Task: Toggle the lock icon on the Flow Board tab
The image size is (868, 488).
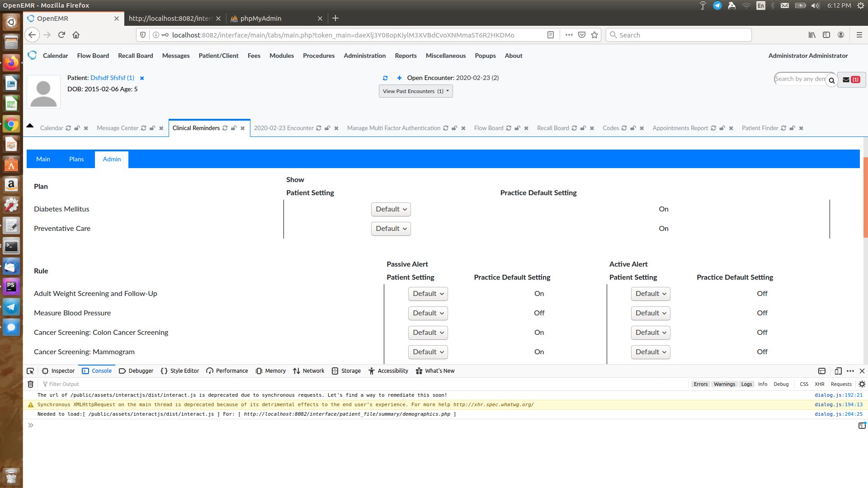Action: click(517, 128)
